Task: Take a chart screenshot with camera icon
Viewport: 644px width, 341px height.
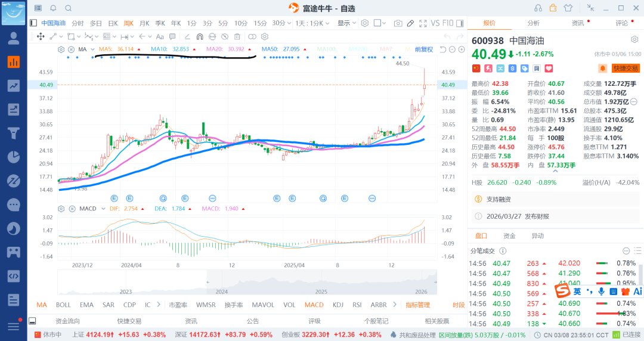Action: pyautogui.click(x=398, y=23)
